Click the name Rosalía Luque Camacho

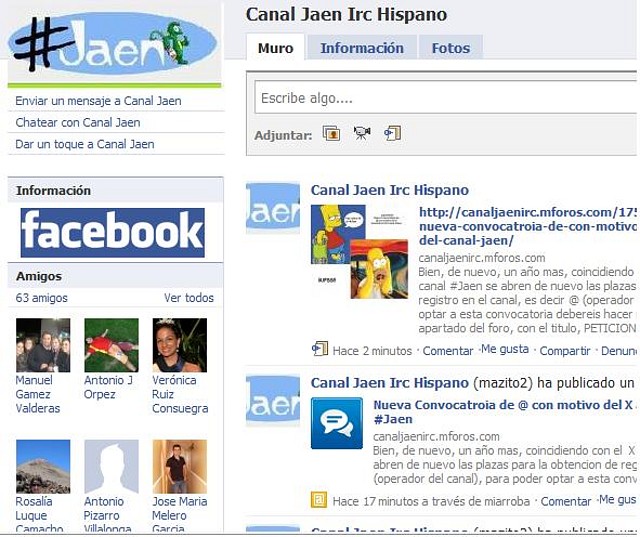click(x=39, y=515)
